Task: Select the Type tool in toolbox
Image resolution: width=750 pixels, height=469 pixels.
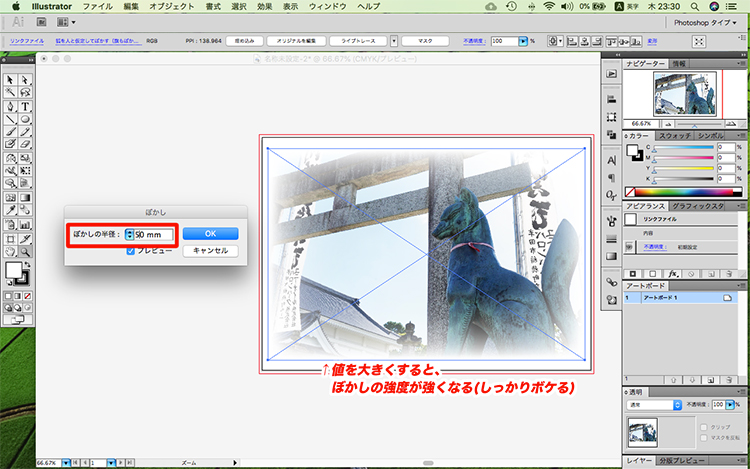Action: (x=24, y=106)
